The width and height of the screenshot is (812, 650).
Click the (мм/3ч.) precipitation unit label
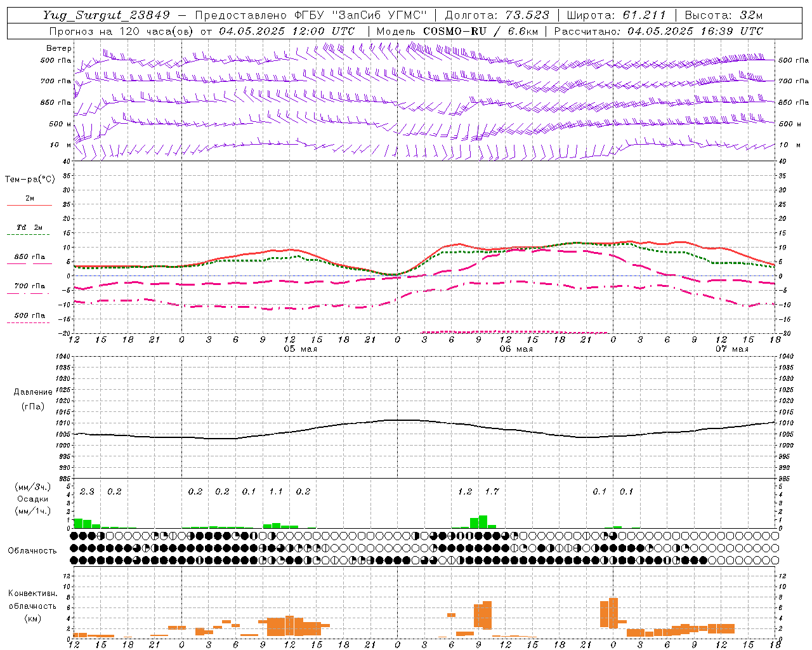click(33, 487)
